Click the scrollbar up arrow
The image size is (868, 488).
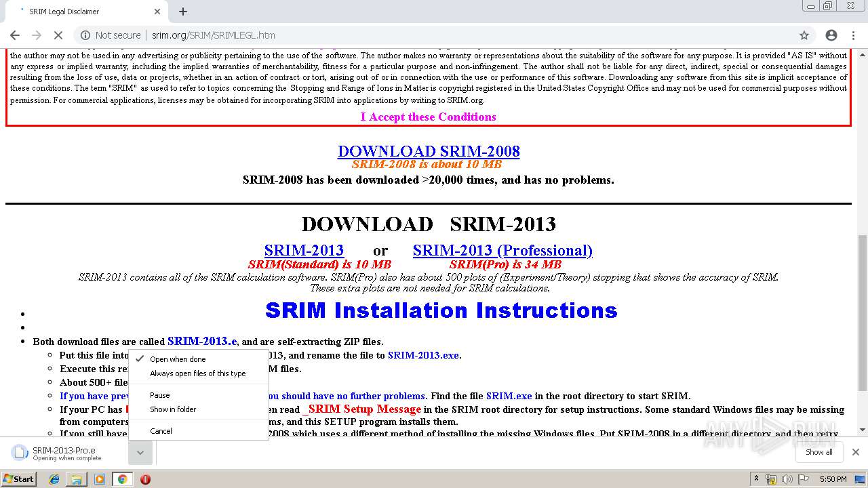click(862, 54)
